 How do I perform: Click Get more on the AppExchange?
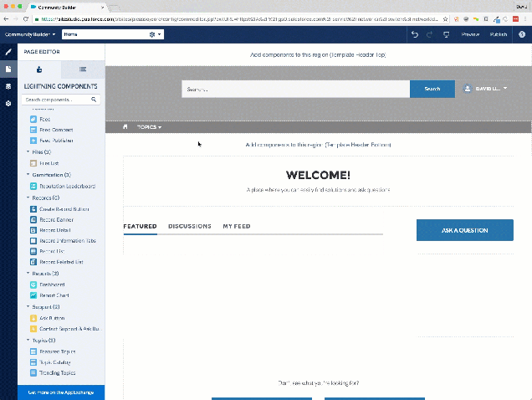(61, 392)
